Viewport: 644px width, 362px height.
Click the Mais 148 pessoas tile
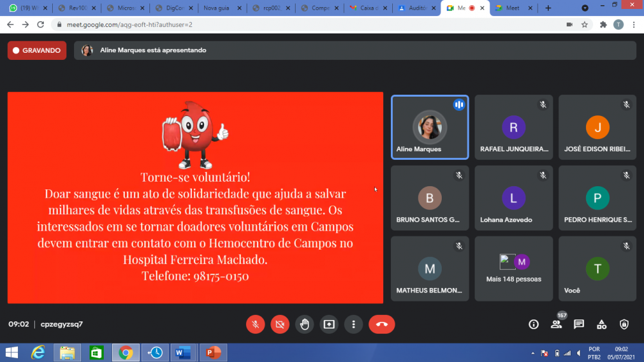513,269
